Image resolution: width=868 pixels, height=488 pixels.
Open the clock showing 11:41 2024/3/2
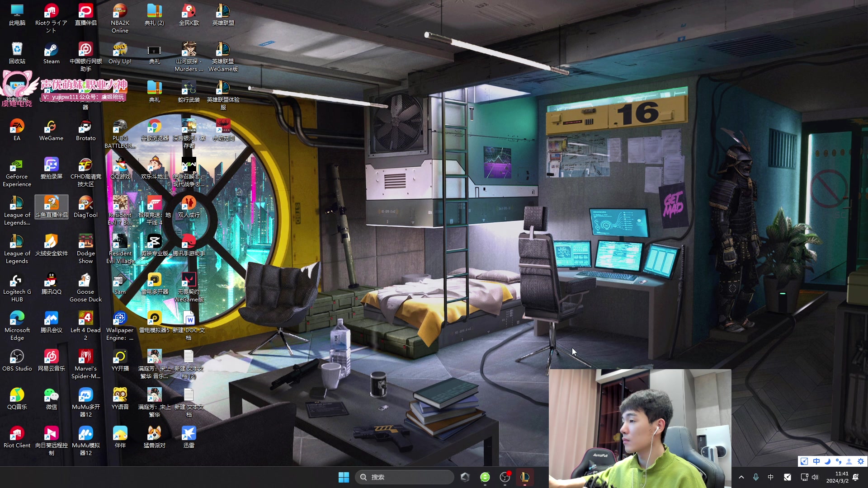coord(837,477)
